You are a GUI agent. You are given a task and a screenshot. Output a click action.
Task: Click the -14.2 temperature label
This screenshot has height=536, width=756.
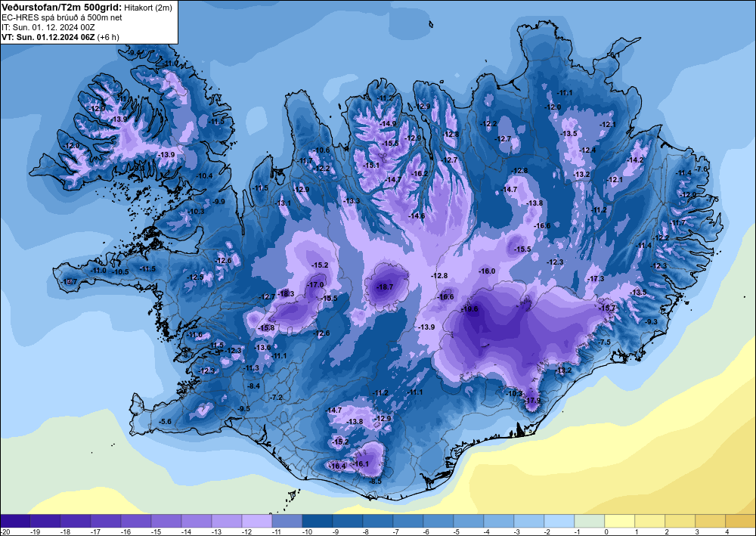635,160
